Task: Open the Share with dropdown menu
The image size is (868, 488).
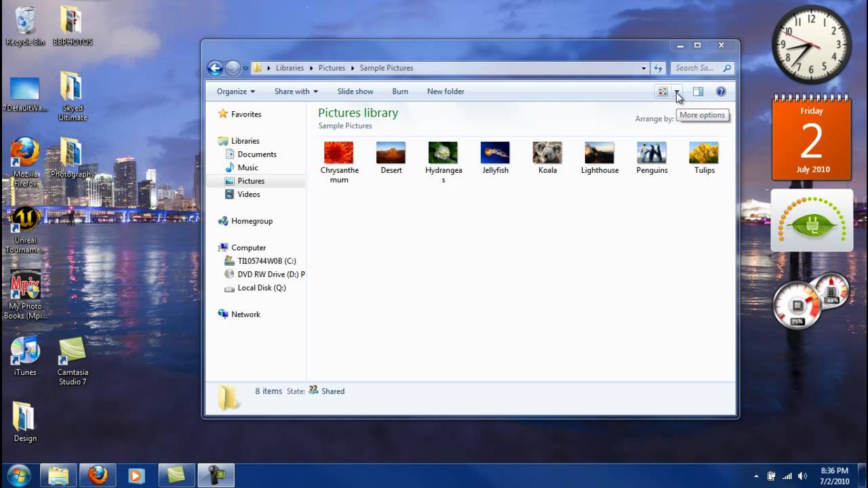Action: 296,91
